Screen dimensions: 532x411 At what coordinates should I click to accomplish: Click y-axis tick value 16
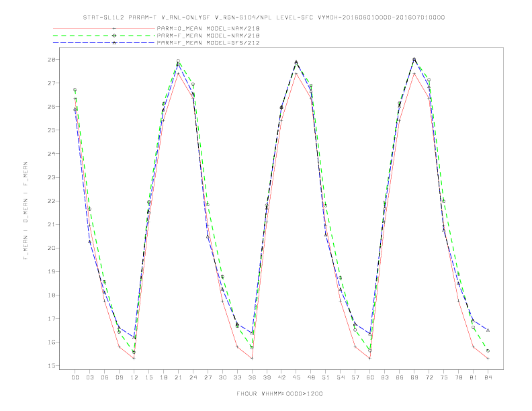[x=51, y=342]
